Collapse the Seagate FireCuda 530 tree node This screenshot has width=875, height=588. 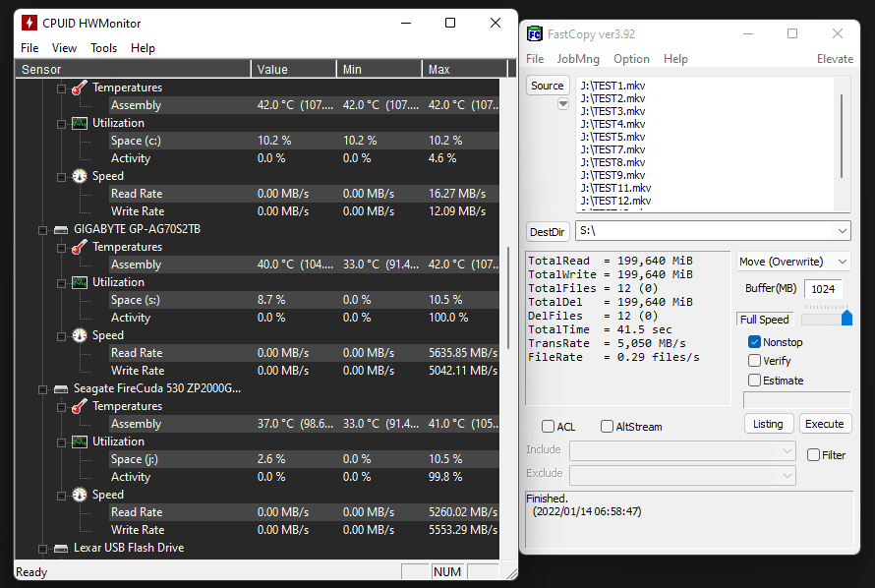click(42, 389)
